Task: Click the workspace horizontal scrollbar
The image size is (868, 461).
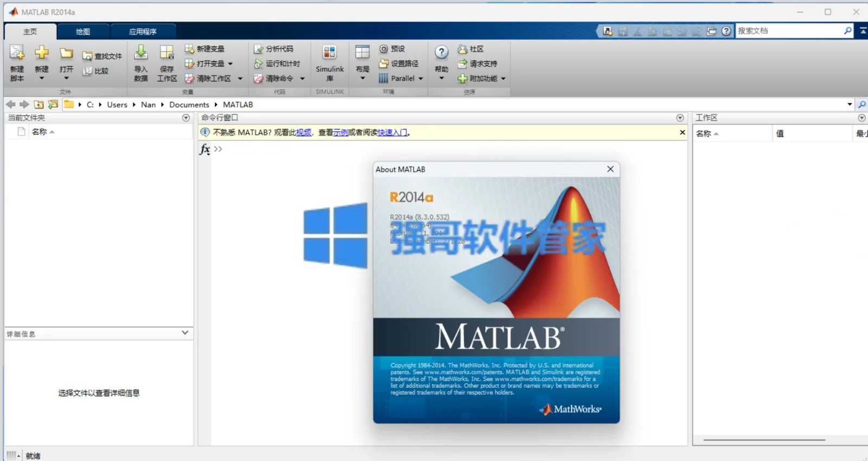Action: [764, 440]
